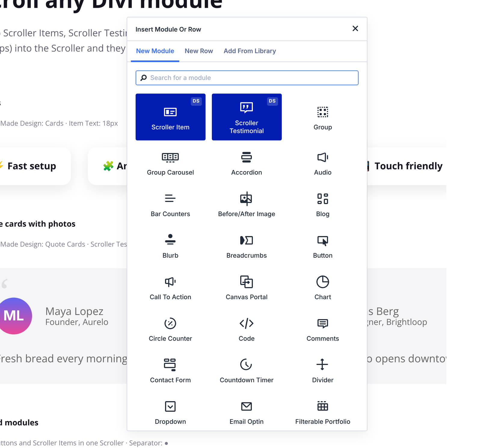Close the Insert Module Or Row dialog
481x448 pixels.
[355, 29]
